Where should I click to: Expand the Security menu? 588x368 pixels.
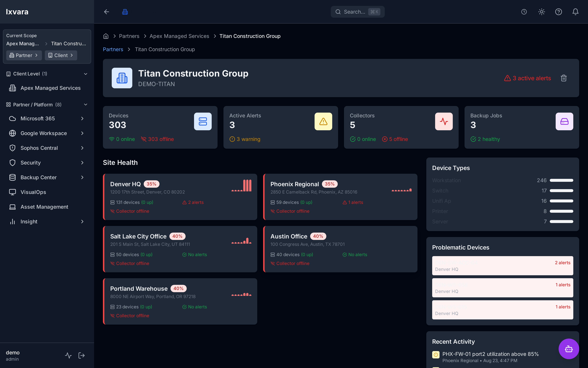[47, 163]
